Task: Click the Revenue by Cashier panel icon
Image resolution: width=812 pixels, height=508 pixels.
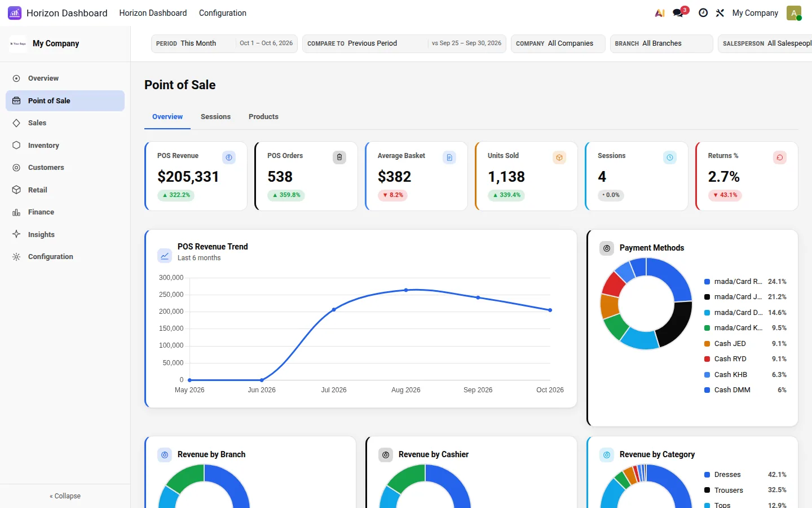Action: point(386,455)
